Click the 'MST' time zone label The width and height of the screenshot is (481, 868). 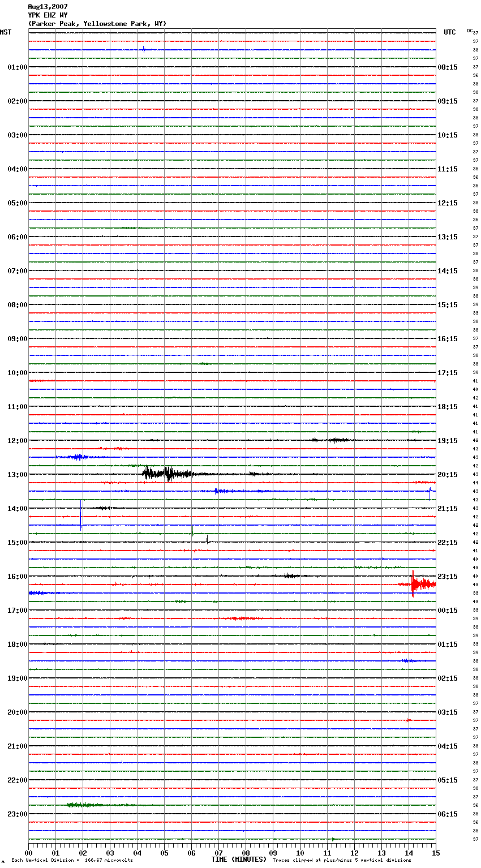point(6,32)
